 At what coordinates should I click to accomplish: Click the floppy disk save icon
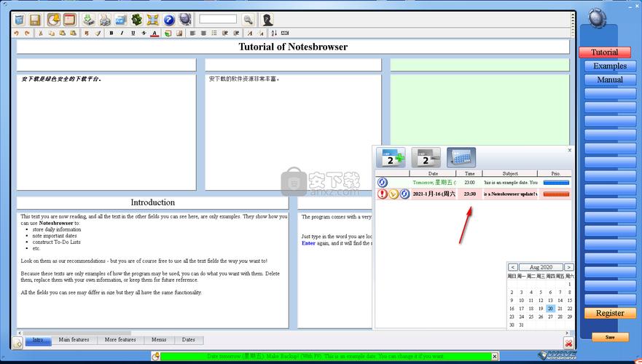pos(35,20)
